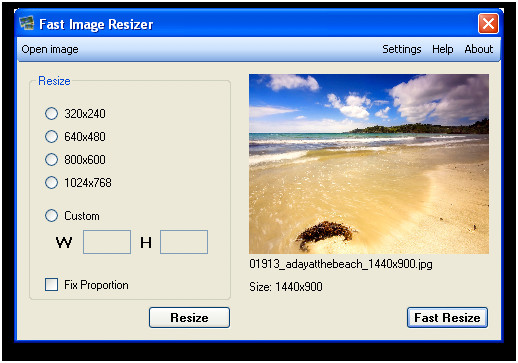Click the file name 01913_adayatthebeach_1440x900.jpg
The width and height of the screenshot is (518, 363).
[341, 264]
